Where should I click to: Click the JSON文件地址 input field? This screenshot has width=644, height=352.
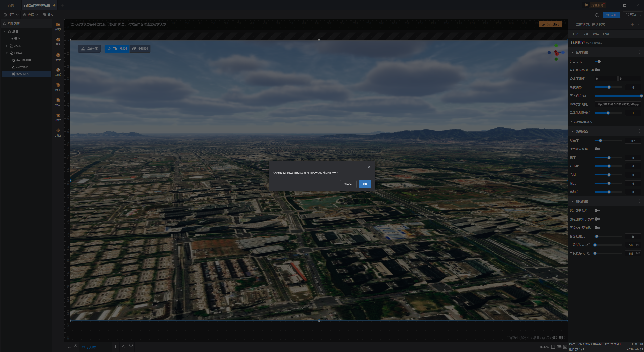[x=618, y=104]
